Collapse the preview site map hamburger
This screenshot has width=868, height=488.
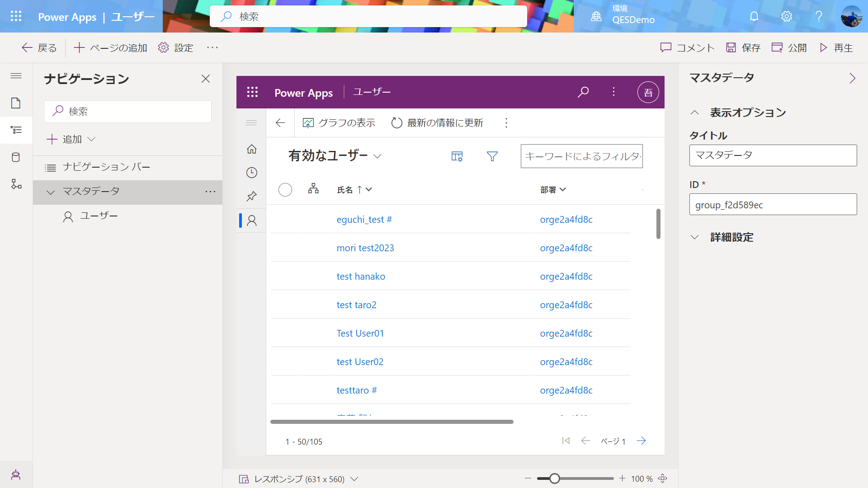[251, 123]
